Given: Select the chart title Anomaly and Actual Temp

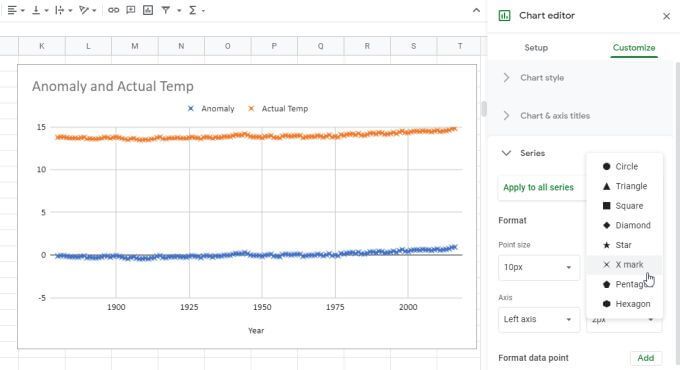Looking at the screenshot, I should coord(113,86).
